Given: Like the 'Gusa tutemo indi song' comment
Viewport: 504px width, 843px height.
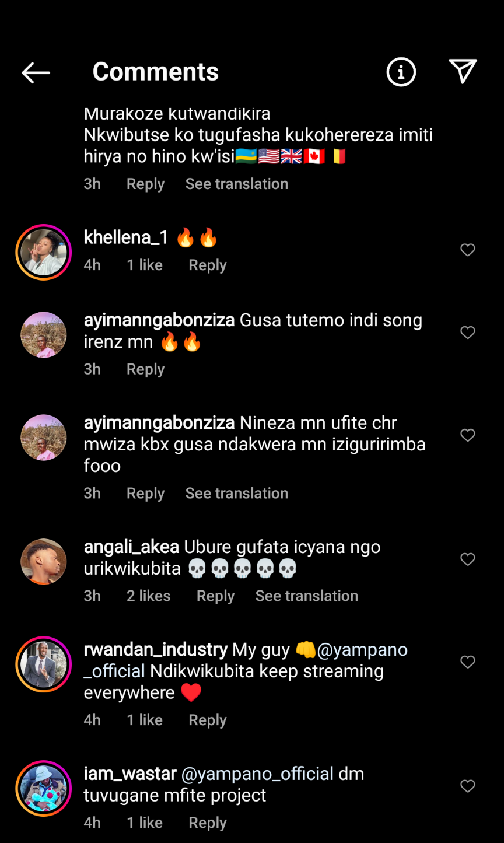Looking at the screenshot, I should 468,333.
